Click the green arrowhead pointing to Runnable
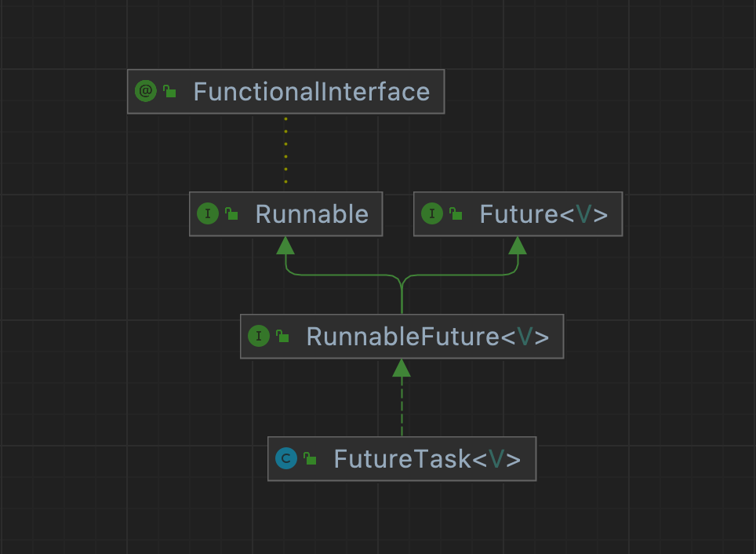This screenshot has width=756, height=554. (285, 245)
